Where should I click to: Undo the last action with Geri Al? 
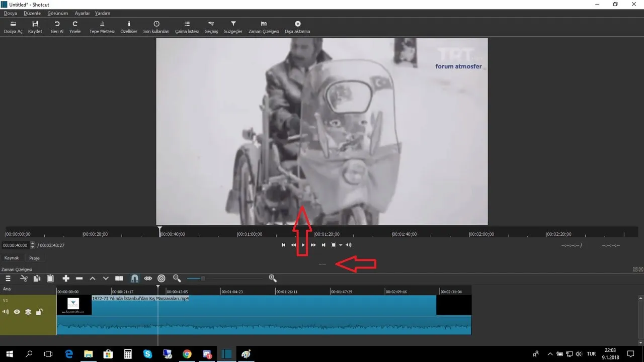click(57, 27)
